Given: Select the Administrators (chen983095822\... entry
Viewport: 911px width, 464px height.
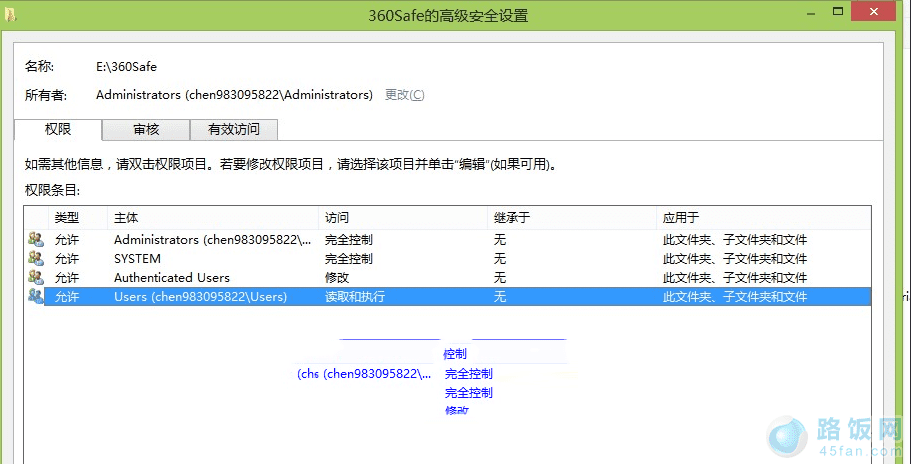Looking at the screenshot, I should click(213, 240).
